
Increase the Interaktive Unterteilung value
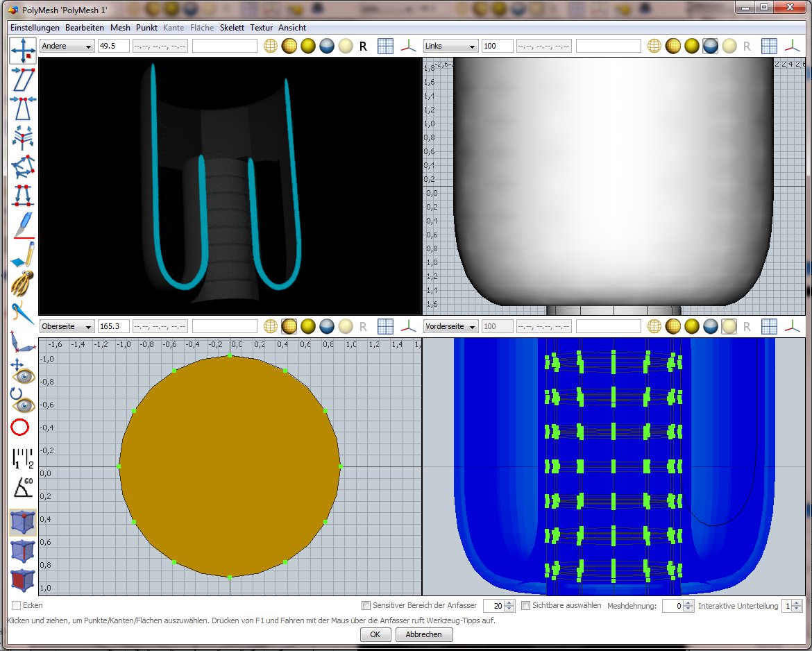coord(797,603)
